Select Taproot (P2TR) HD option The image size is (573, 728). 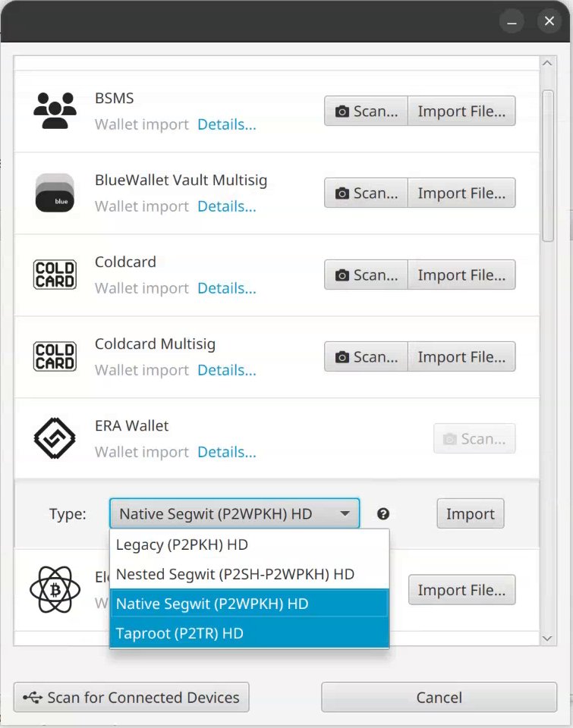tap(250, 633)
